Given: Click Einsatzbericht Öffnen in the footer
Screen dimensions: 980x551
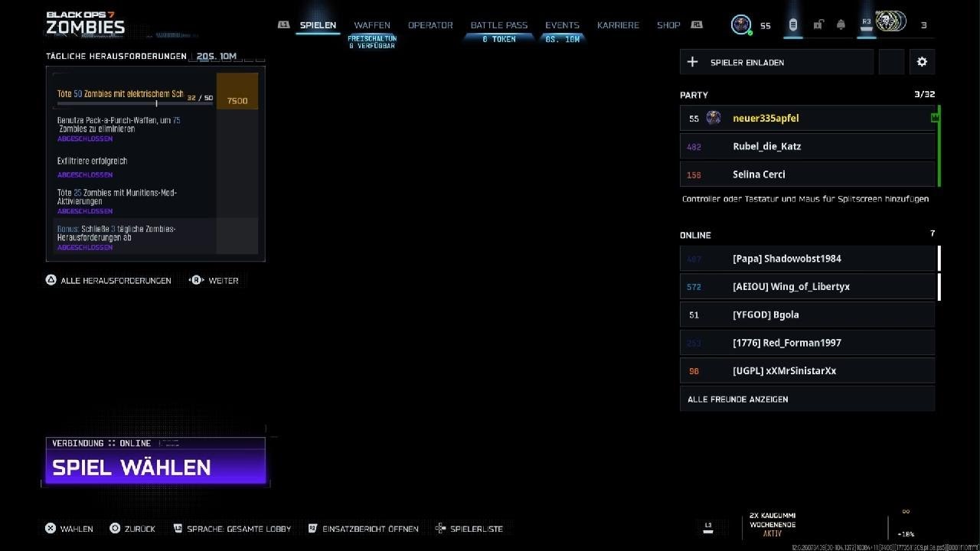Looking at the screenshot, I should pyautogui.click(x=371, y=529).
